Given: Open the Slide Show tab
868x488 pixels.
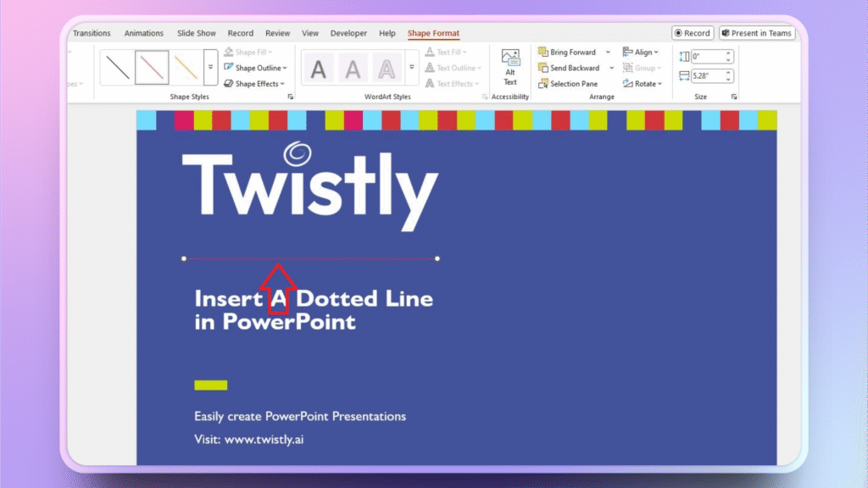Looking at the screenshot, I should pyautogui.click(x=196, y=33).
